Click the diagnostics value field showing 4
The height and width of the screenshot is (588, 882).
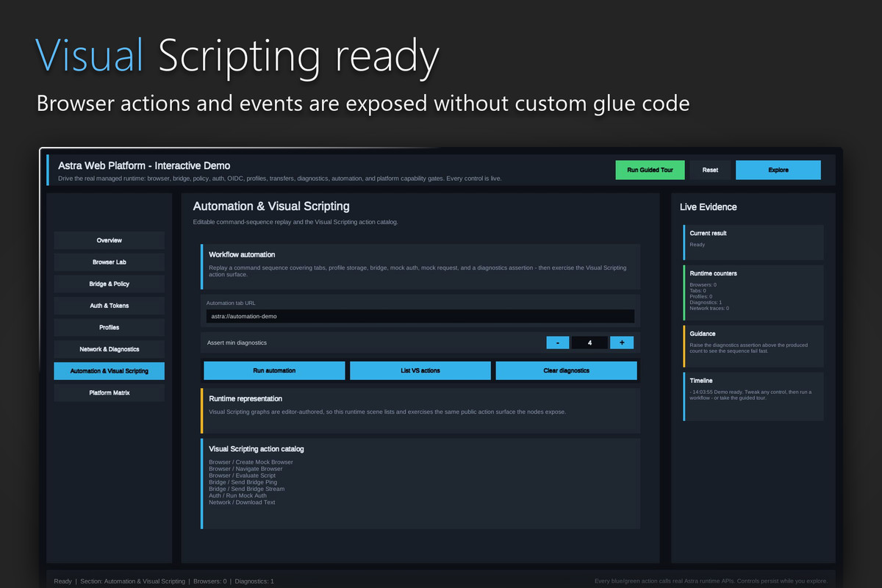tap(589, 343)
